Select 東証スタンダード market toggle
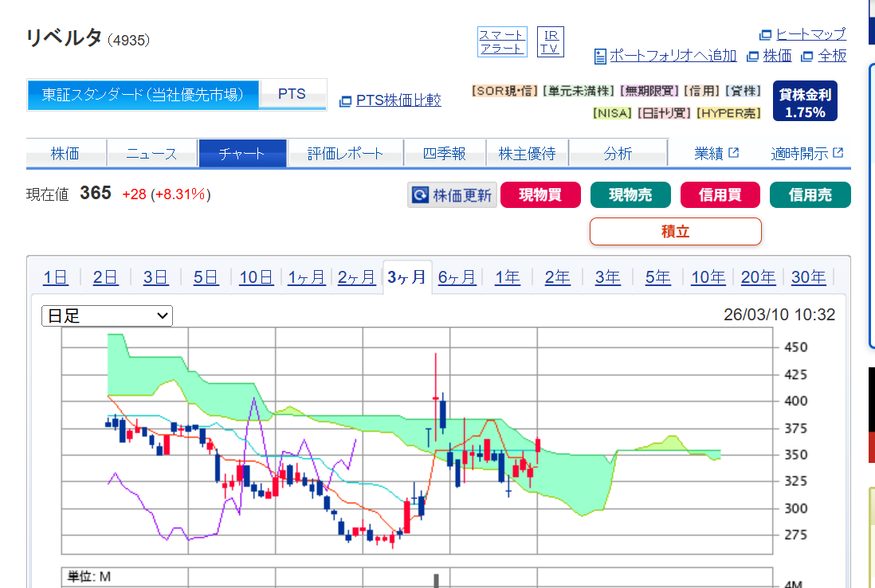 click(x=143, y=95)
